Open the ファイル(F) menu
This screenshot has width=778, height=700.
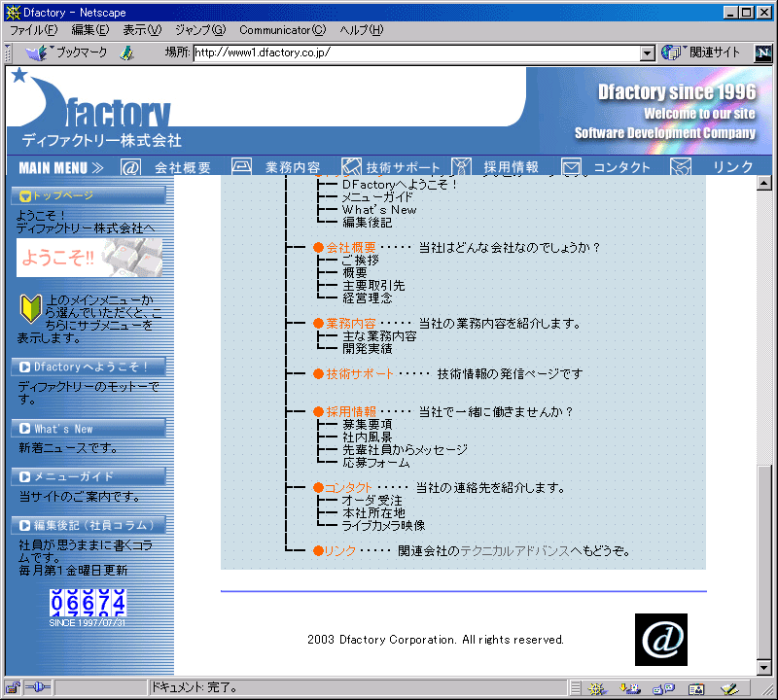[x=34, y=30]
